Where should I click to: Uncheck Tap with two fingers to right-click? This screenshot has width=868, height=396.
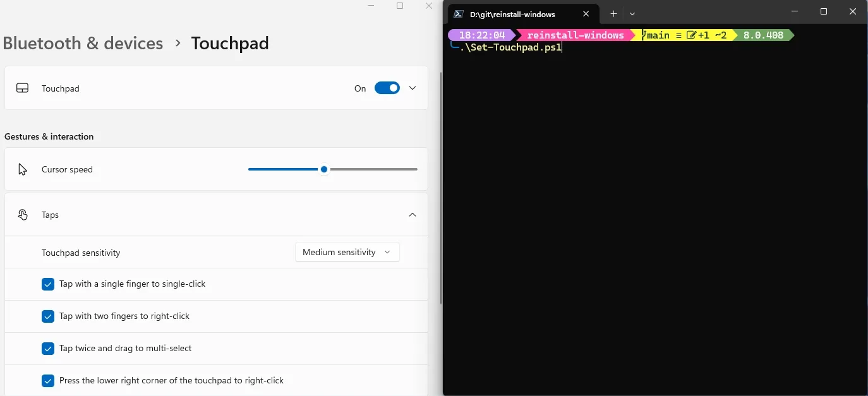48,316
